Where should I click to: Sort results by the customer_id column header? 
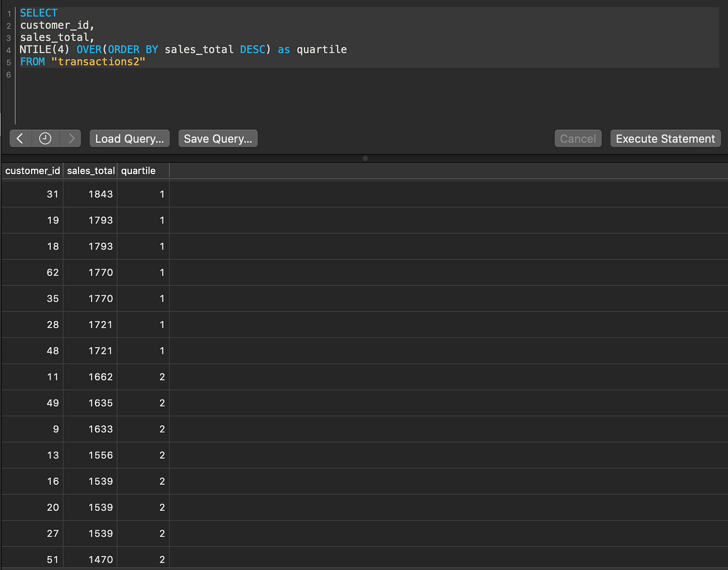click(32, 170)
